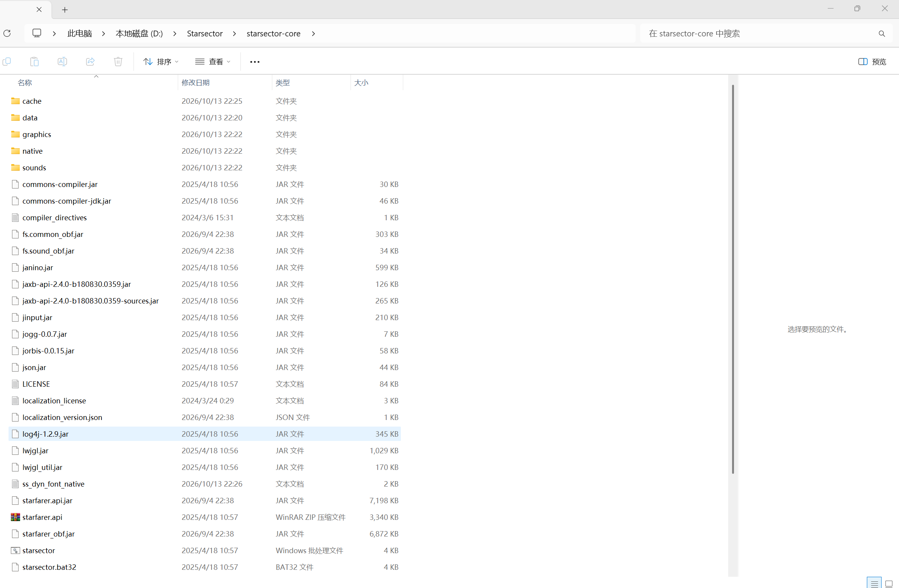Click the paste clipboard icon
This screenshot has height=588, width=899.
coord(34,62)
